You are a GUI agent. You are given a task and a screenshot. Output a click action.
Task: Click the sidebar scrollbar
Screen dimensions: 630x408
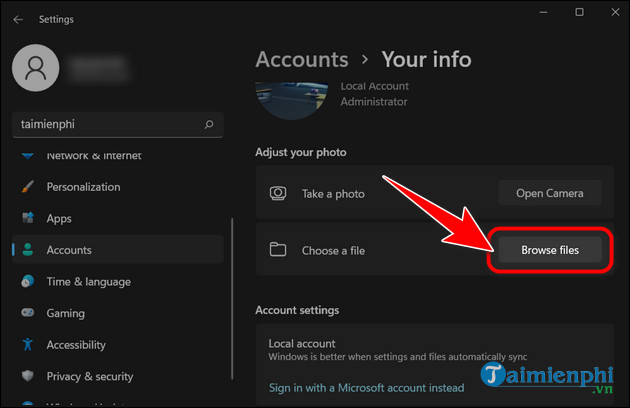click(x=232, y=298)
